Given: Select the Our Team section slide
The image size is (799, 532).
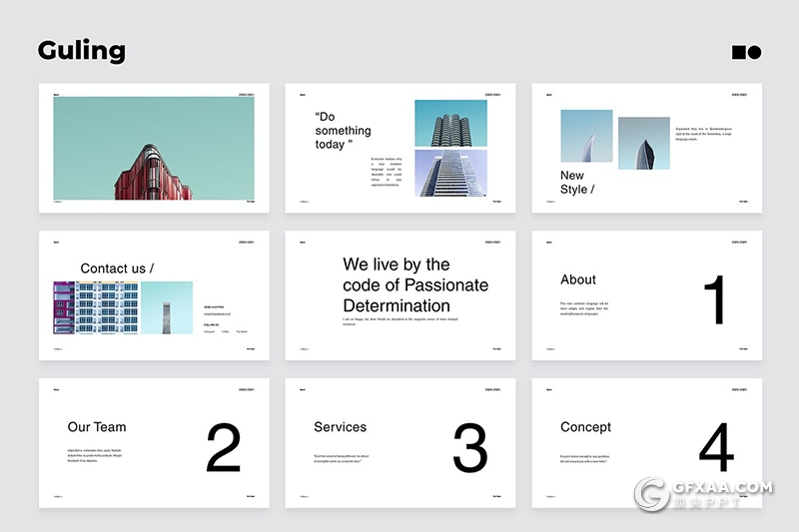Looking at the screenshot, I should pyautogui.click(x=154, y=442).
